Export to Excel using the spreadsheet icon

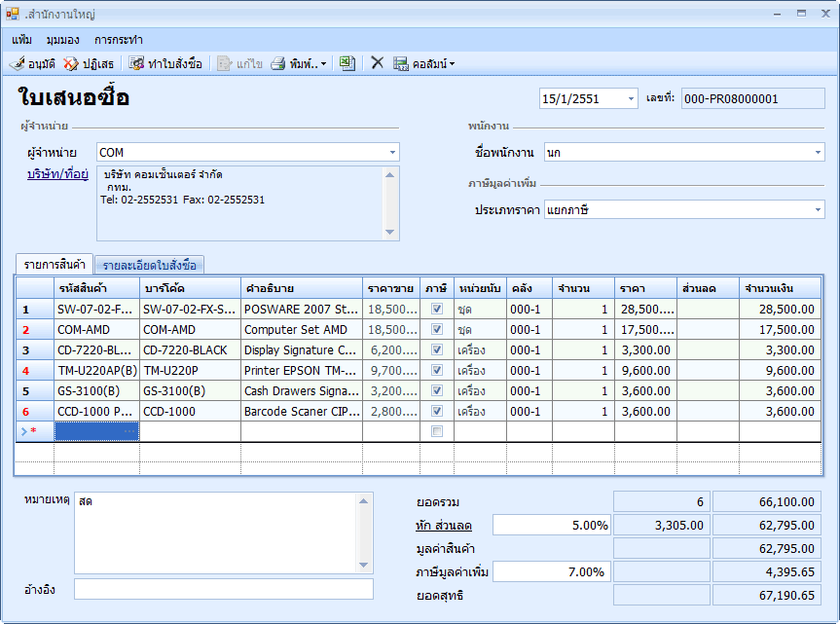pyautogui.click(x=347, y=63)
